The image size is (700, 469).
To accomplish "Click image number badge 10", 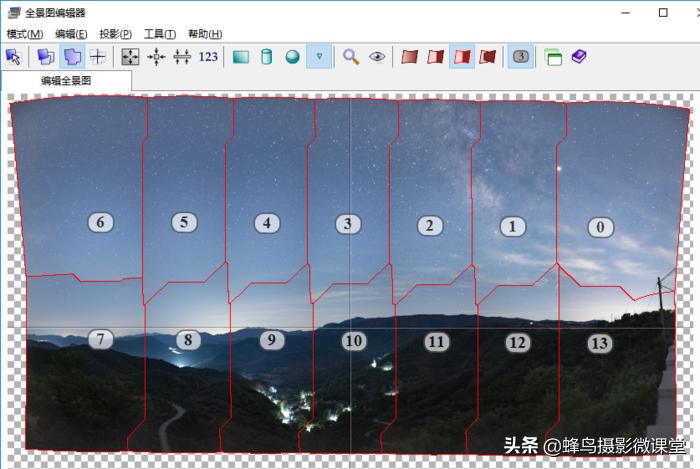I will pos(354,341).
